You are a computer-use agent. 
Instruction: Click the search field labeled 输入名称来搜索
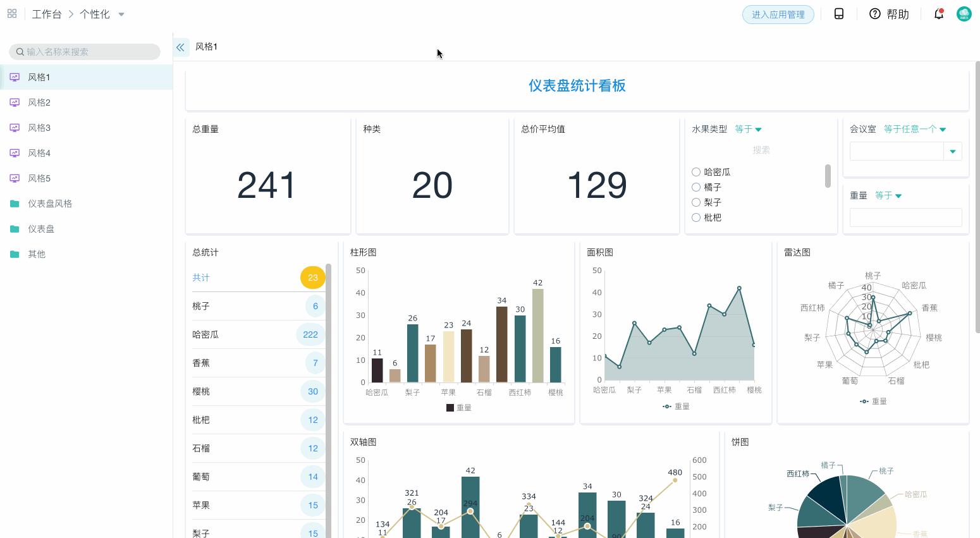click(84, 52)
